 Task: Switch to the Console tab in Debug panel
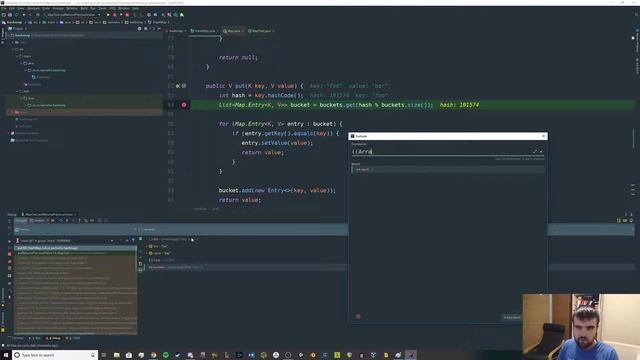[37, 220]
